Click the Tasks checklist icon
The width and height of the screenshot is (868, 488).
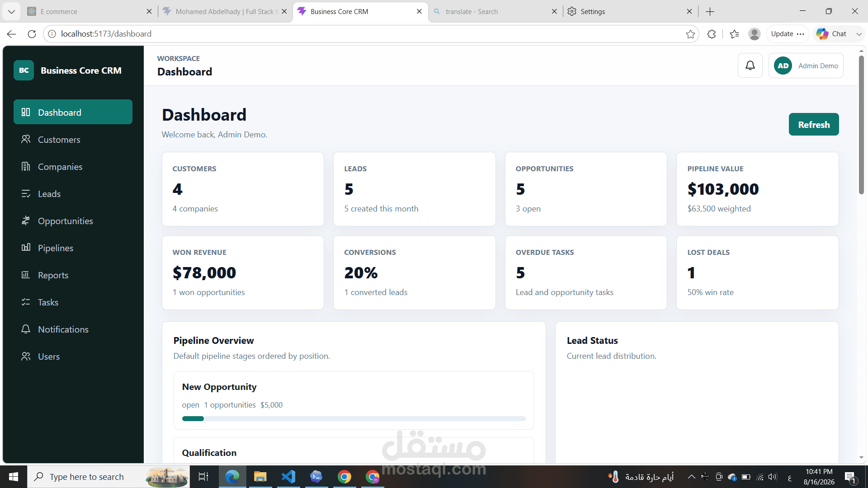[26, 302]
